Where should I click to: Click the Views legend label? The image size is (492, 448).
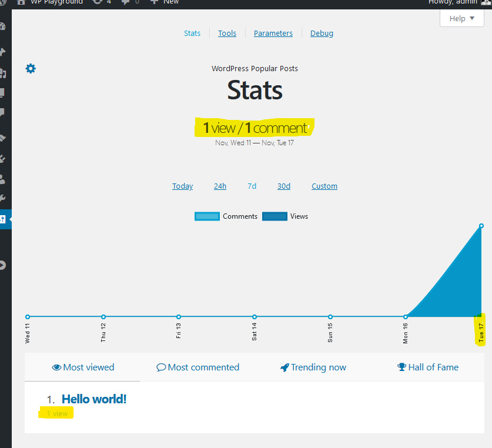[x=299, y=216]
